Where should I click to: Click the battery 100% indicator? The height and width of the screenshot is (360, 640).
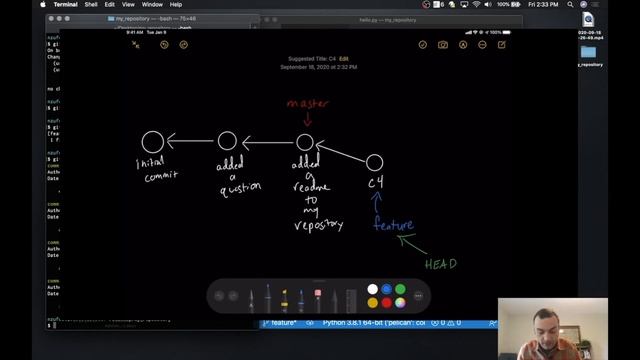(x=509, y=4)
